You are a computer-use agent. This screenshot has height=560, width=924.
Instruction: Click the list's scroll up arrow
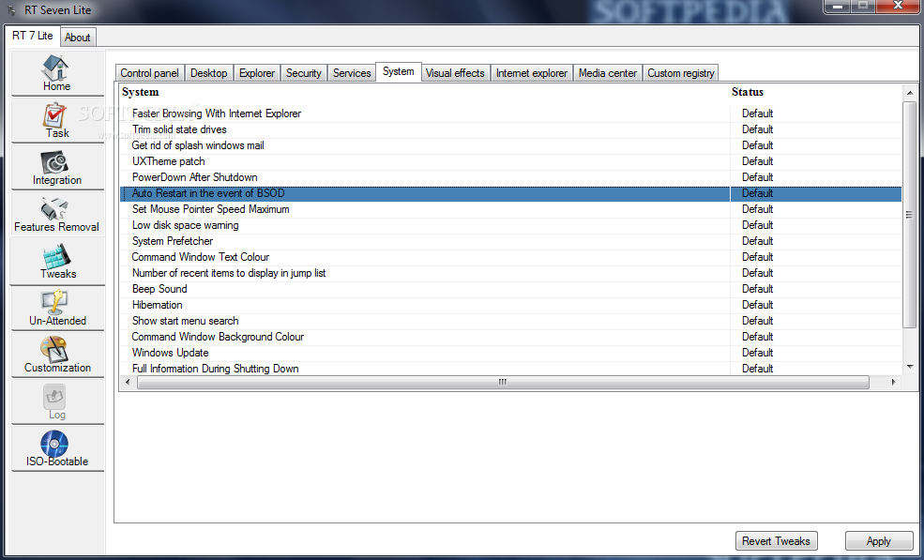[910, 93]
